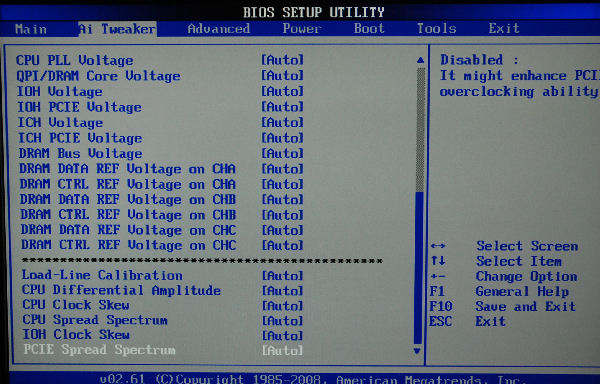This screenshot has height=384, width=600.
Task: Open the Main tab
Action: (x=31, y=29)
